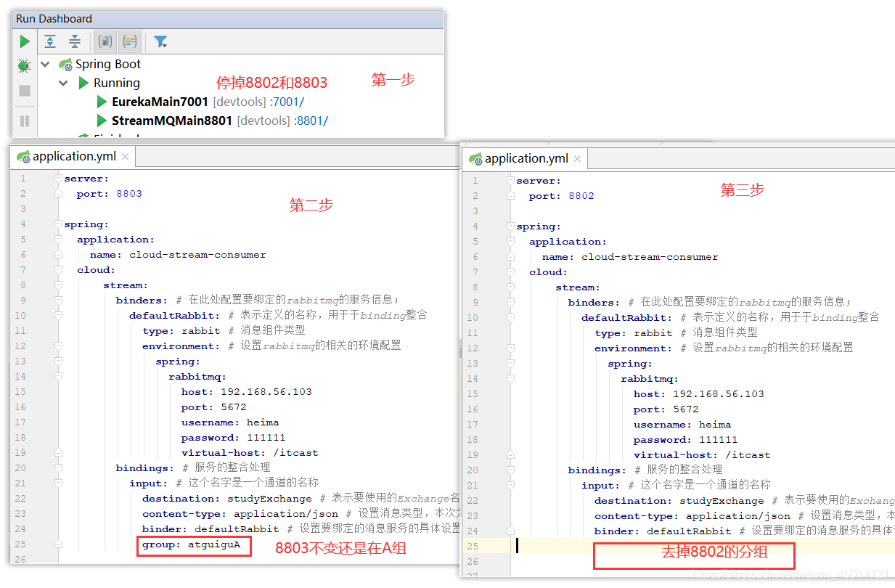Click "destination: studyExchange" in 8803 file
This screenshot has width=895, height=588.
[x=227, y=499]
